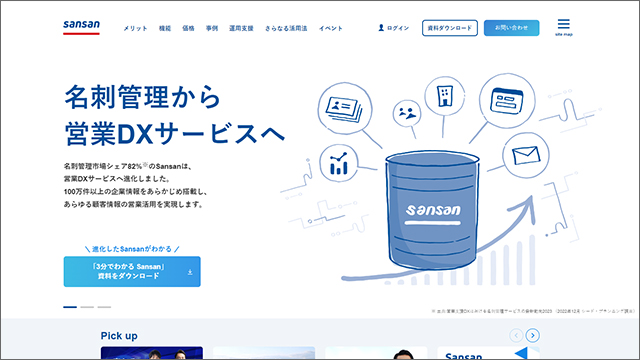640x360 pixels.
Task: Go to next Pick up slide arrow
Action: coord(532,336)
